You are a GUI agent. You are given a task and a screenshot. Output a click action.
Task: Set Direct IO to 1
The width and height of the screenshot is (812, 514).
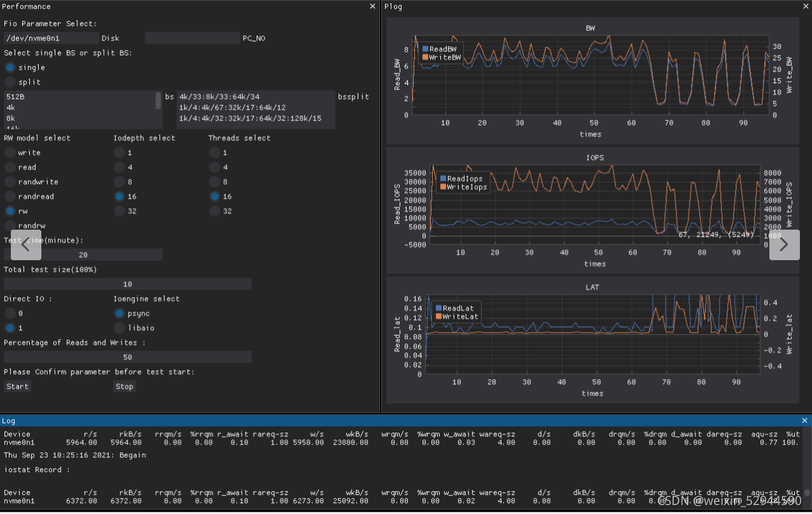point(10,328)
